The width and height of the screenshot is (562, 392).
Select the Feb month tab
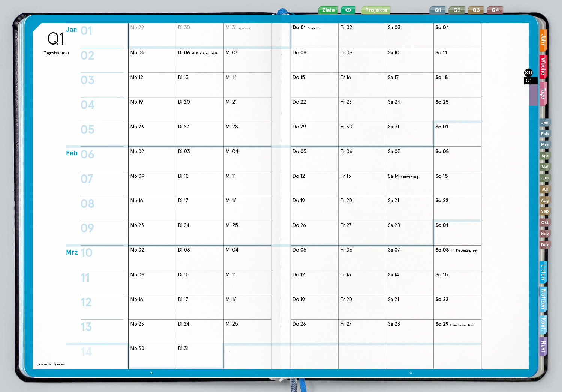(x=545, y=134)
